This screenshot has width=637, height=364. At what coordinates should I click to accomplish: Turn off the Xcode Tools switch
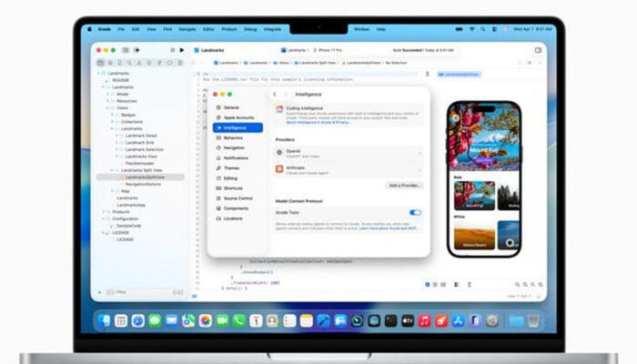pos(415,212)
